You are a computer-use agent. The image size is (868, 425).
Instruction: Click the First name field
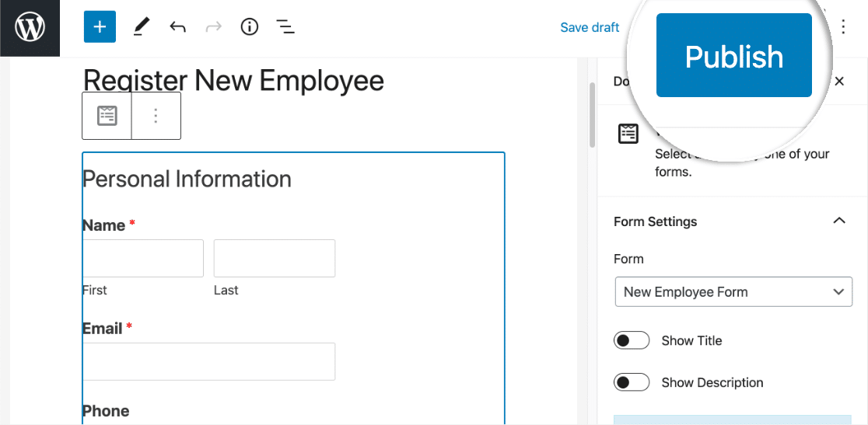(x=143, y=258)
